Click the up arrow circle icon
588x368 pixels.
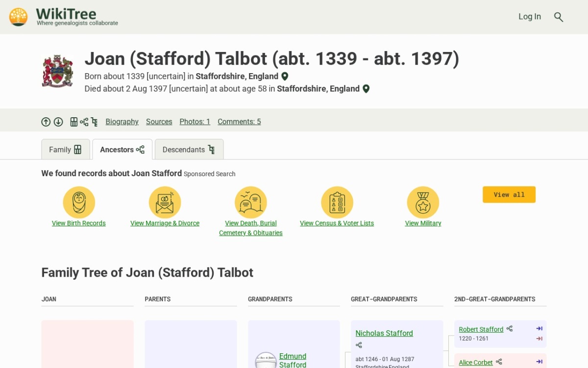(x=46, y=122)
